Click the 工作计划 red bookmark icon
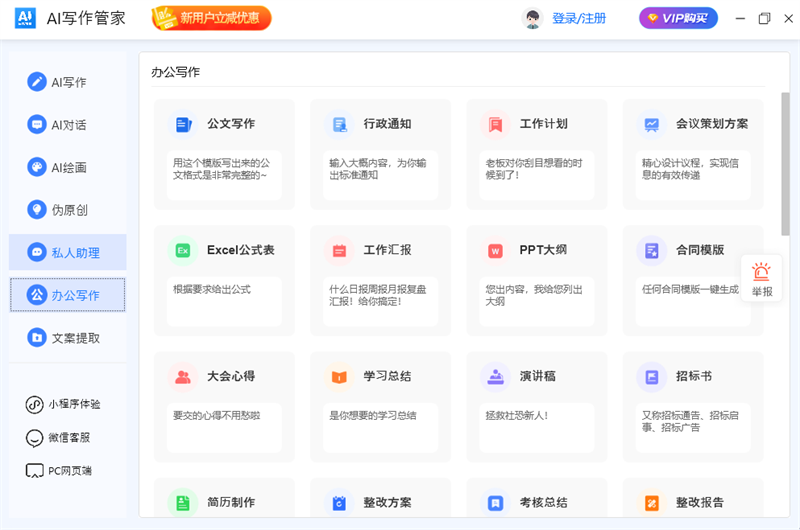800x530 pixels. click(x=495, y=124)
